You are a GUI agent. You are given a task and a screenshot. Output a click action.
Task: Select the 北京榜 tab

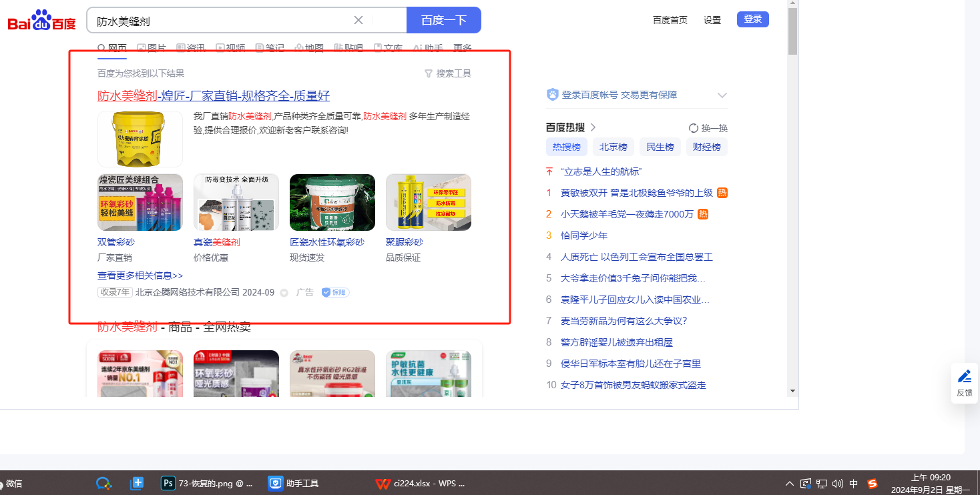coord(613,147)
